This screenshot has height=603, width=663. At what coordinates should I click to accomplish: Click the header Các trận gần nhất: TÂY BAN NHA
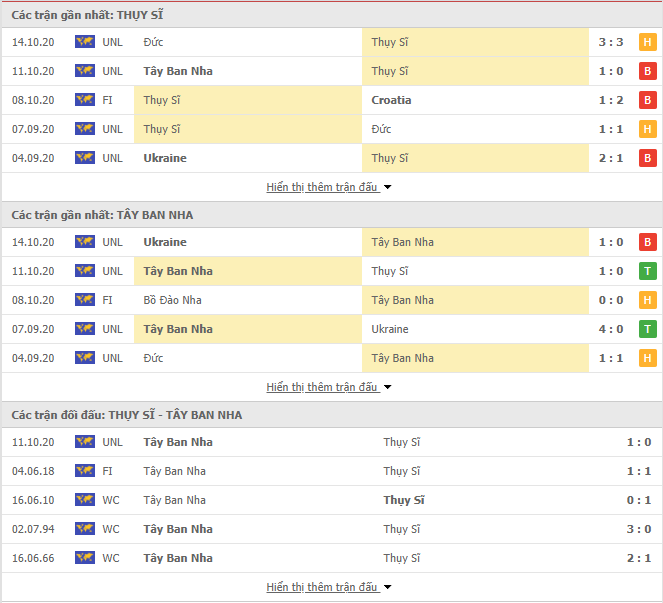[x=102, y=215]
